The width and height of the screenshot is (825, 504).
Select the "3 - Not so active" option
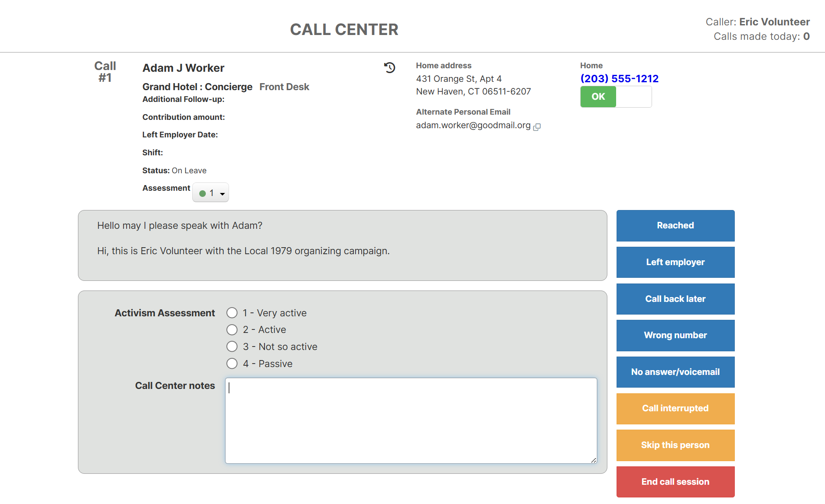pos(232,346)
